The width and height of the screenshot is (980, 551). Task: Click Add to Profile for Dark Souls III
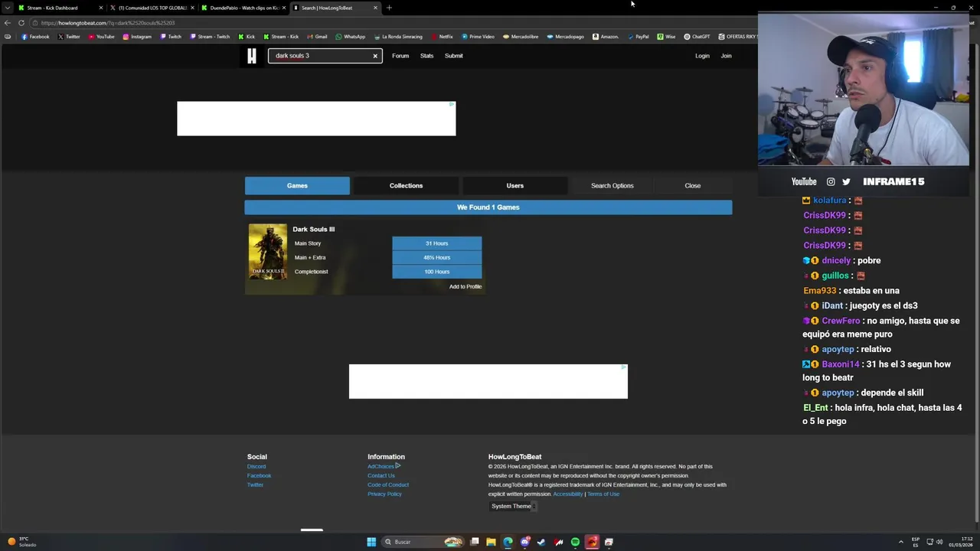click(465, 286)
